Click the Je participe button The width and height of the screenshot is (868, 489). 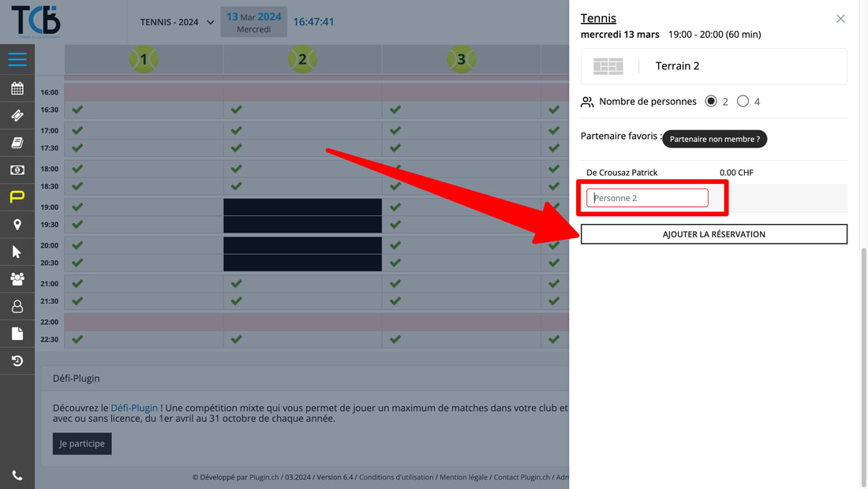tap(82, 444)
